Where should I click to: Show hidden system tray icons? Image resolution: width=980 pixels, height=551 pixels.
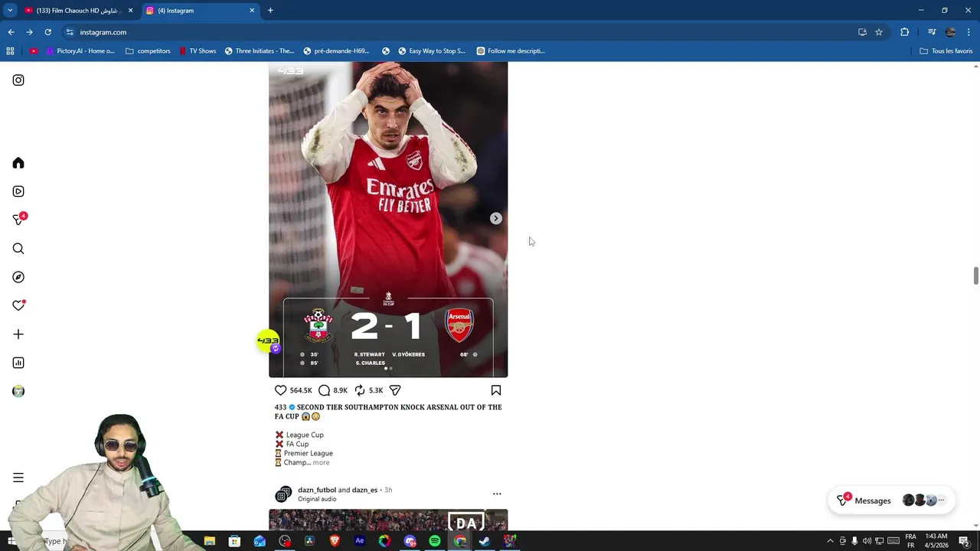[x=830, y=541]
